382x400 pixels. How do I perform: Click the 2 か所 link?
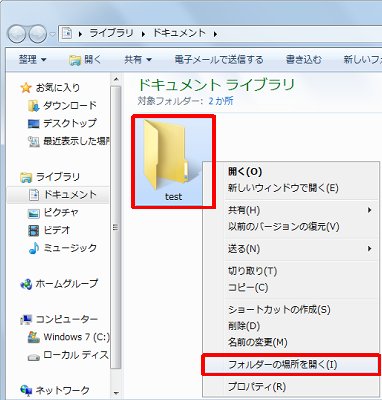(x=221, y=101)
